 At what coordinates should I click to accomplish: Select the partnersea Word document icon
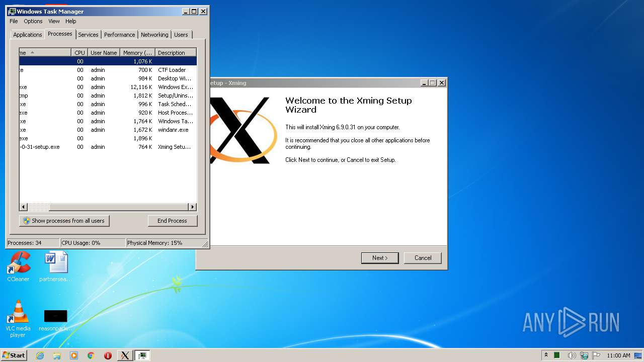(x=55, y=266)
